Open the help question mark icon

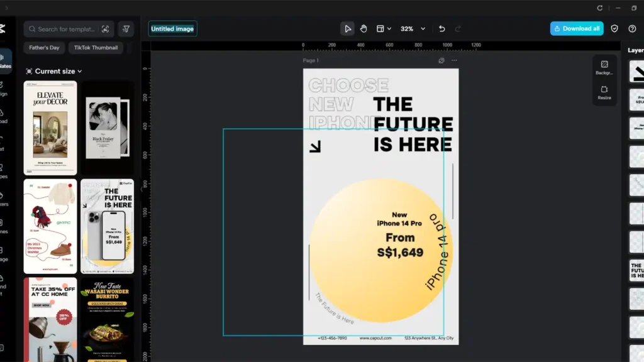[632, 29]
